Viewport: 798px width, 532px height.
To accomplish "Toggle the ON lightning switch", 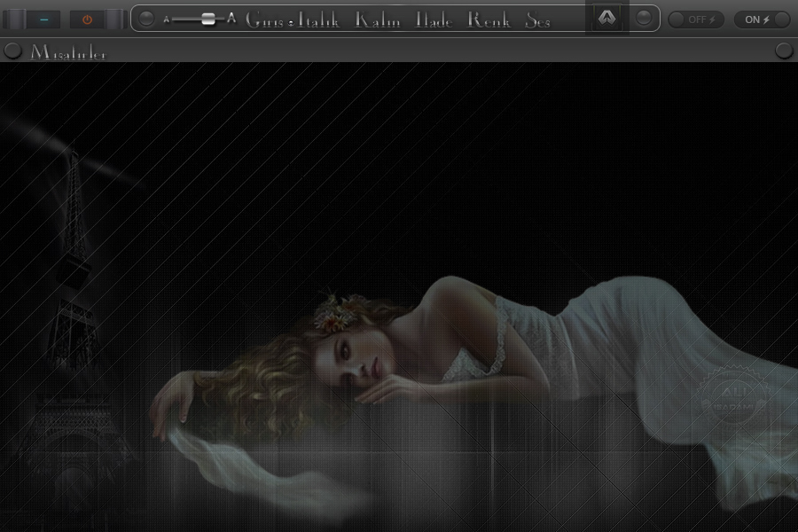I will [758, 20].
